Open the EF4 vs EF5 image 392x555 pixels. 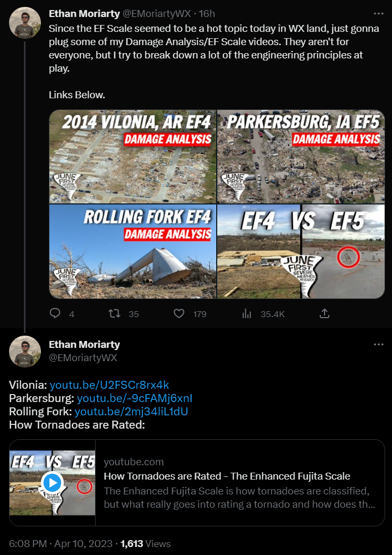point(301,251)
